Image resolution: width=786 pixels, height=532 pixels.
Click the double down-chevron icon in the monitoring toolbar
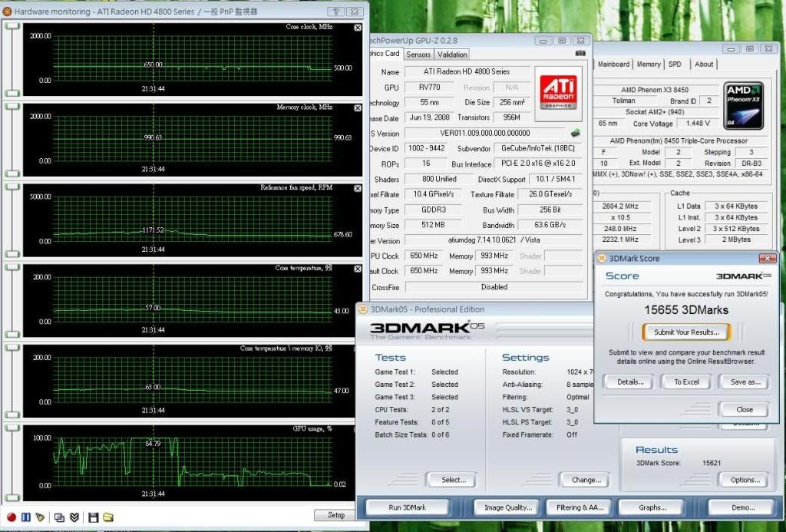[x=74, y=517]
